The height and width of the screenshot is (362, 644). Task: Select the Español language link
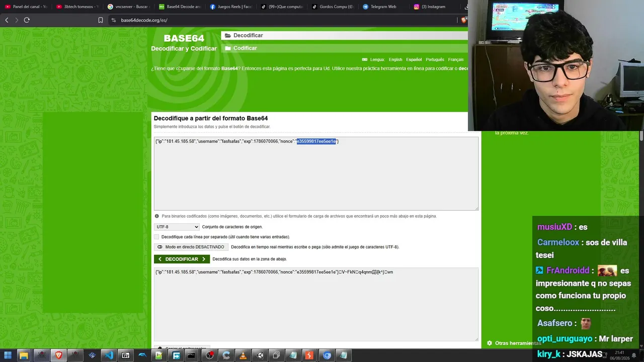pos(414,59)
